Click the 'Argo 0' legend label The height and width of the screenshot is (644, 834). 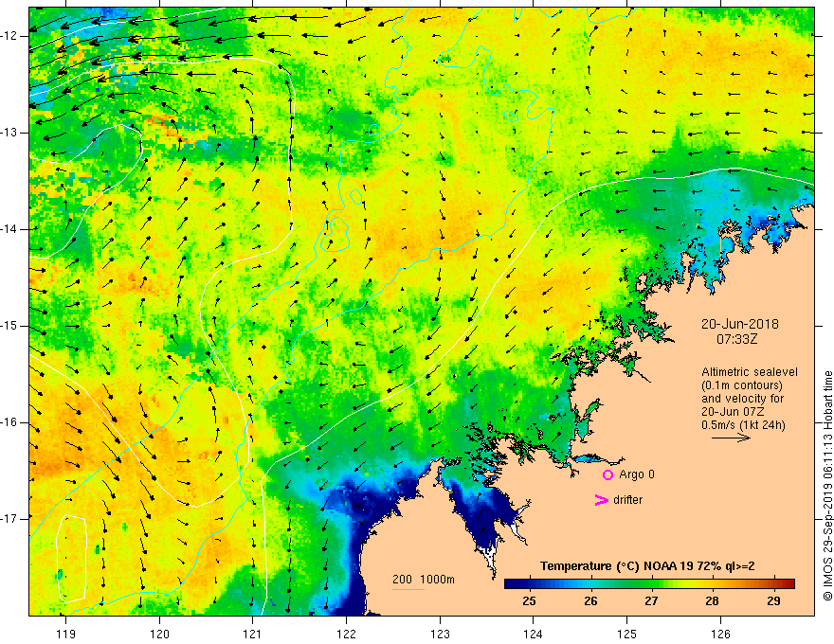click(x=637, y=474)
